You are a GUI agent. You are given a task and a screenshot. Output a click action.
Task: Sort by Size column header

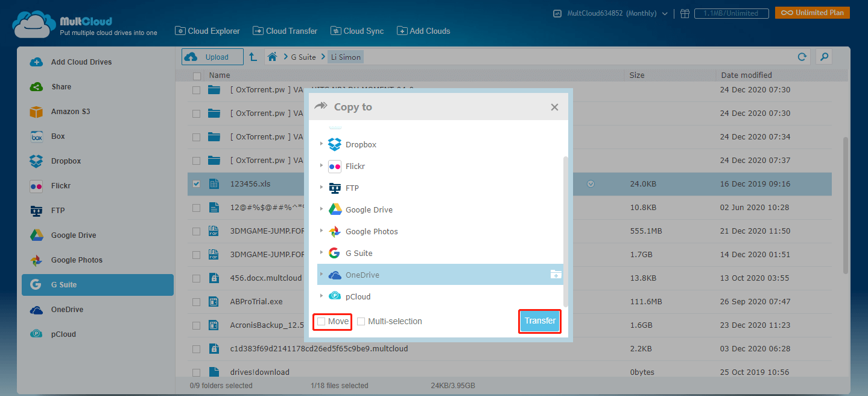(x=637, y=75)
